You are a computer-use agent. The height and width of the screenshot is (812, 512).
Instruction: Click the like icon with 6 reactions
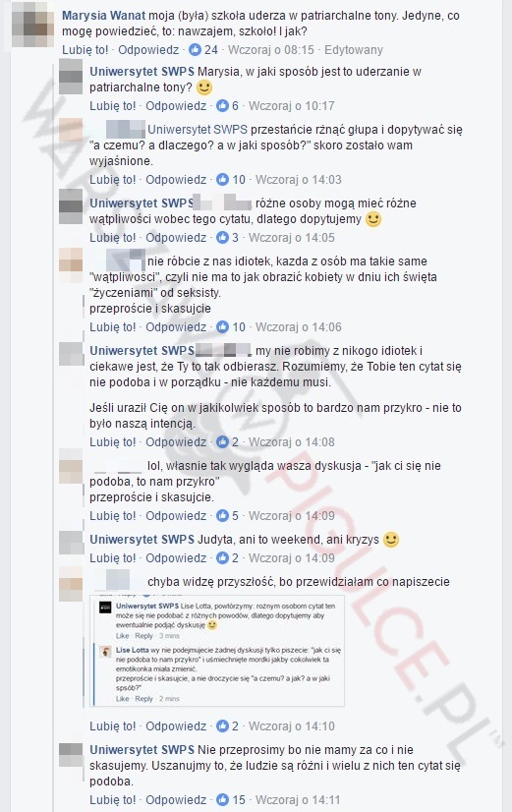tap(223, 105)
